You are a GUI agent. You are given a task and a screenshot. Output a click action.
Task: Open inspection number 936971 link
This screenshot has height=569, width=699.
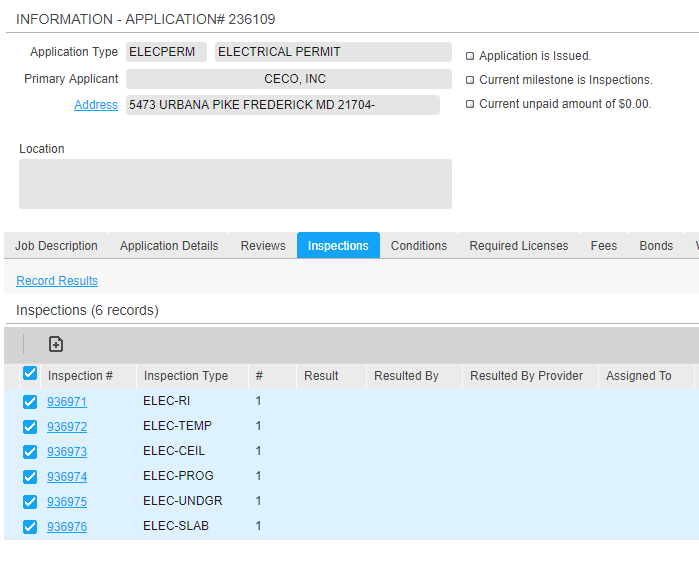click(67, 402)
